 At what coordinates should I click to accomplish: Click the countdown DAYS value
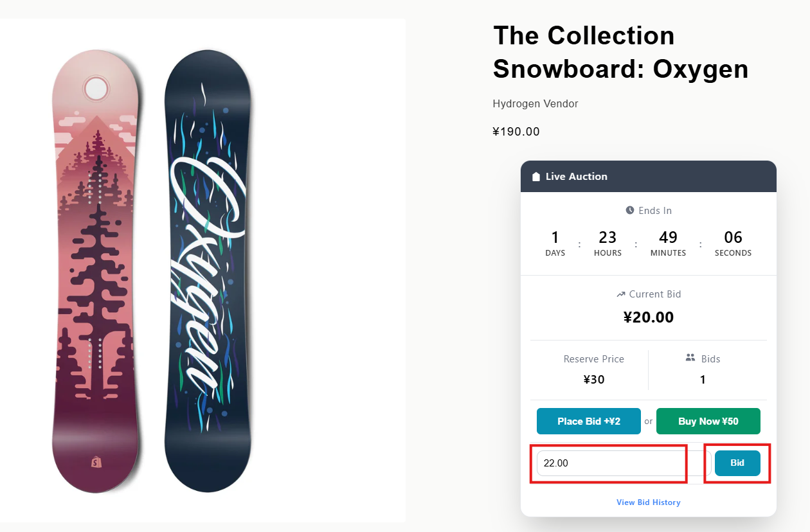[555, 237]
